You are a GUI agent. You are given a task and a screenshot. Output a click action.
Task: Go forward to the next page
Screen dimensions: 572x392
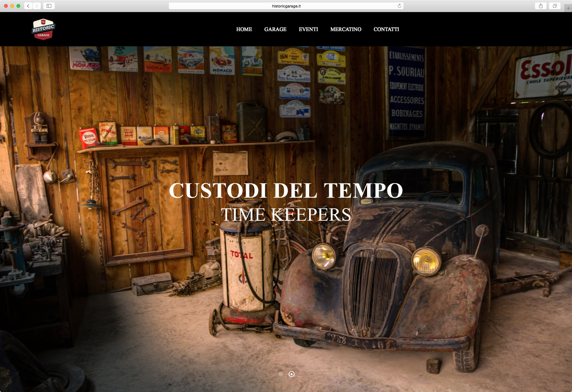(x=37, y=6)
